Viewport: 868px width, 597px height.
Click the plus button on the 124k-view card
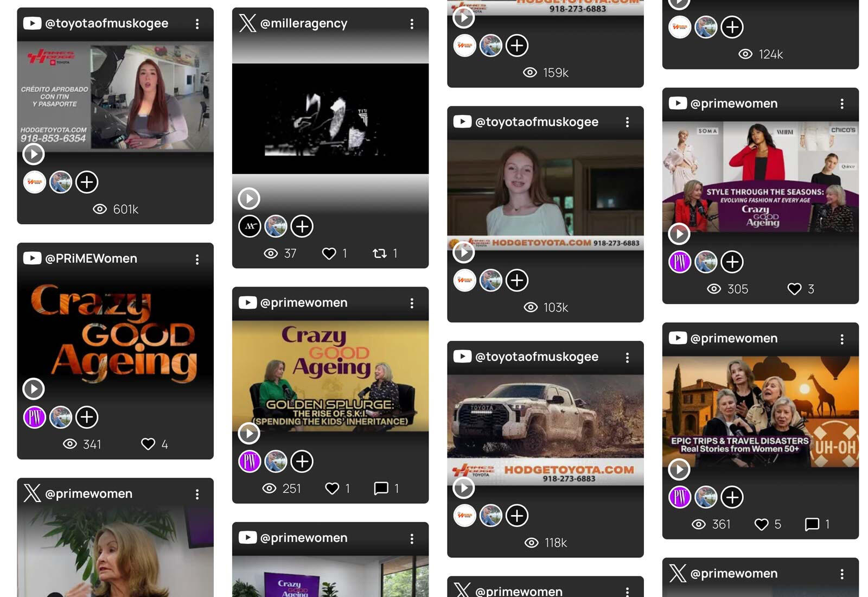coord(732,27)
